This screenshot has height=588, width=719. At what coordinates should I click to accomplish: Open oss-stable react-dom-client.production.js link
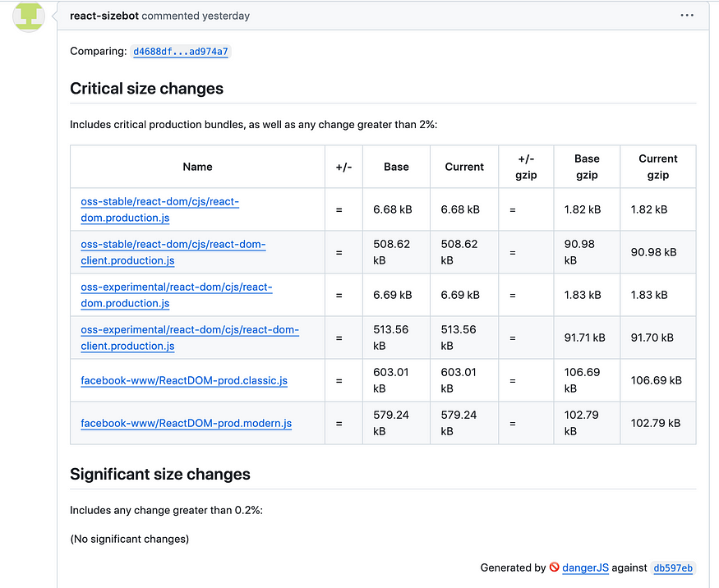173,252
